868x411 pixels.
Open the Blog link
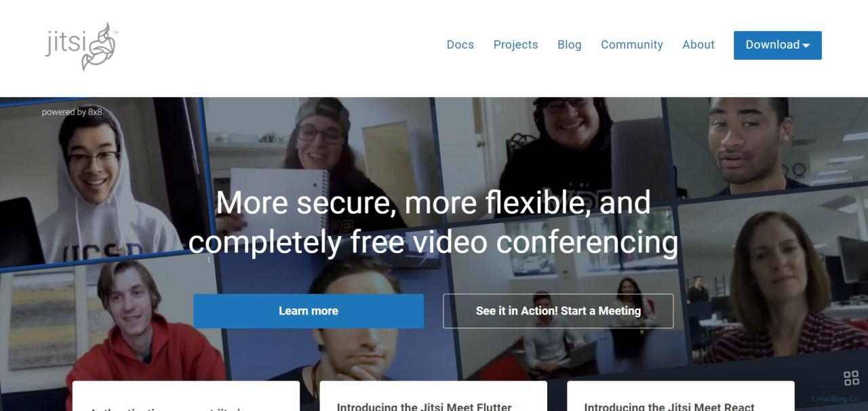(569, 45)
